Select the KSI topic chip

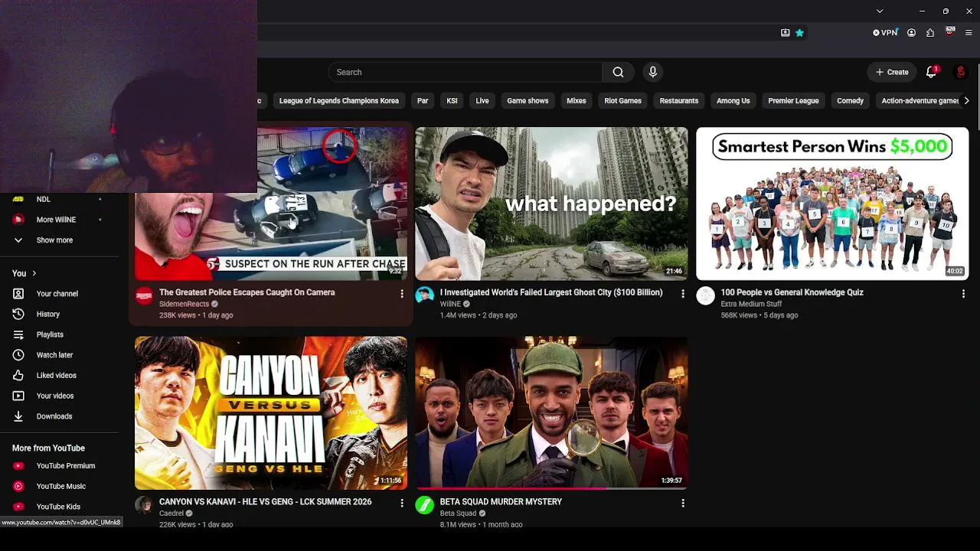pos(452,101)
